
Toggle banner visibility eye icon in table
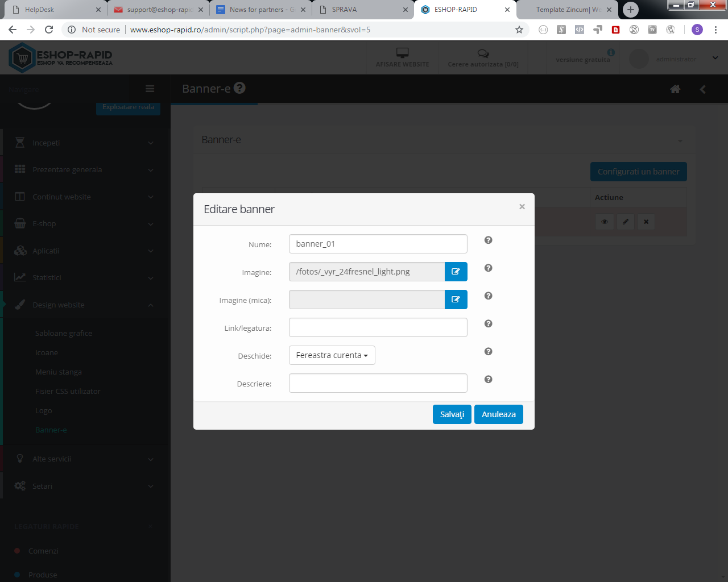click(x=605, y=222)
